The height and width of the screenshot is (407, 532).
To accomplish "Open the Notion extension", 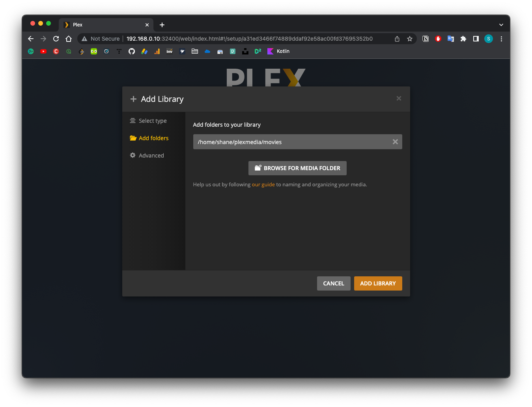I will click(x=426, y=39).
